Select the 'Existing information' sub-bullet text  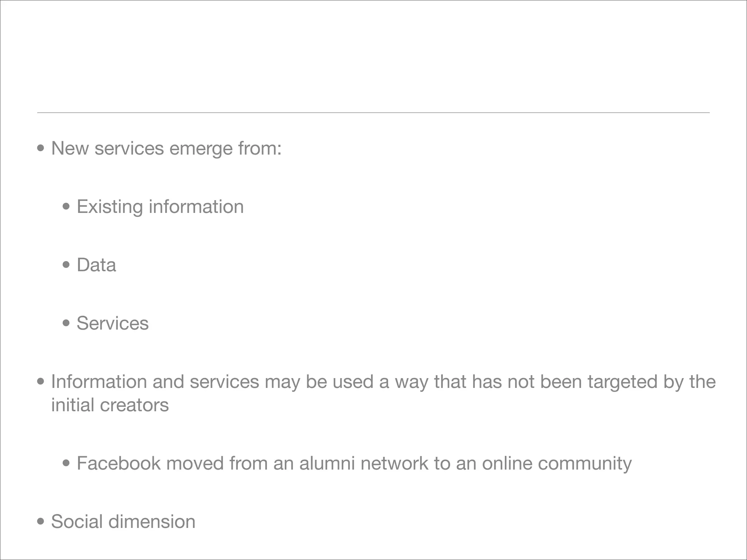click(x=160, y=207)
